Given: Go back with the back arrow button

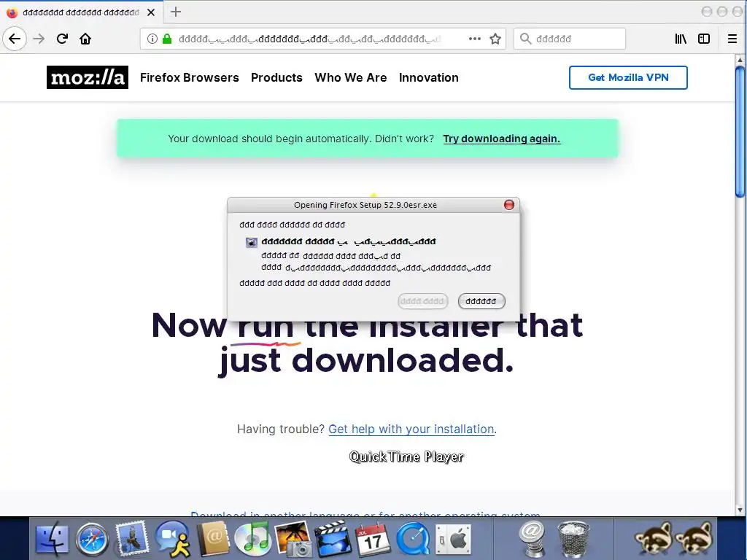Looking at the screenshot, I should tap(15, 39).
